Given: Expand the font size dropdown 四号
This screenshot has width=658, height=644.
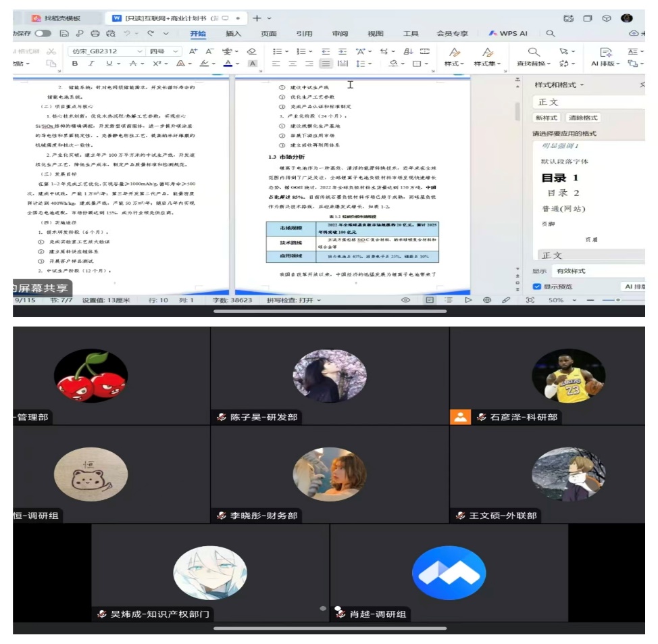Looking at the screenshot, I should coord(166,51).
